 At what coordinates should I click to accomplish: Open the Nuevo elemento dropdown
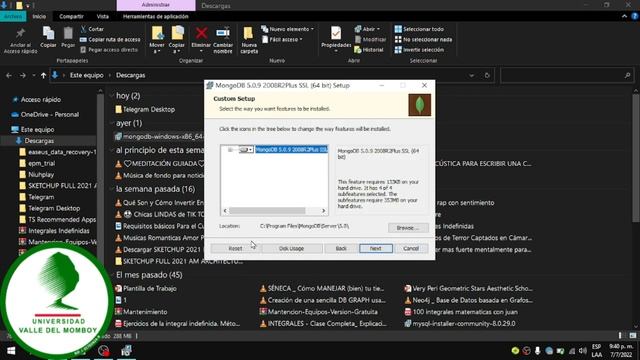pos(287,29)
